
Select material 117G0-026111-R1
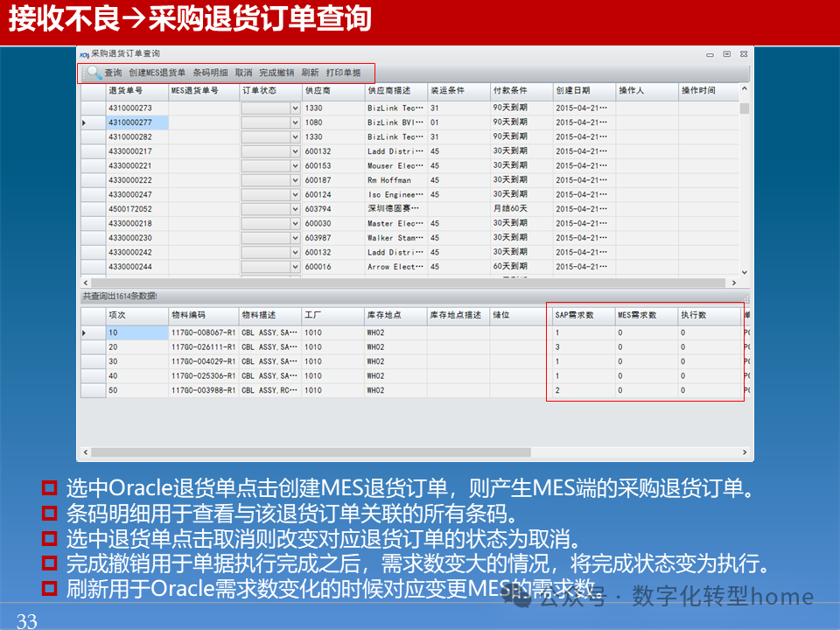point(204,347)
